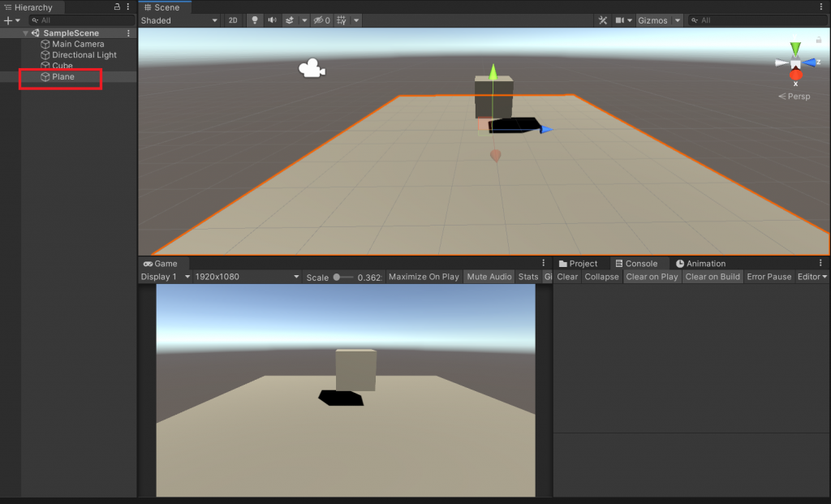Click the blue Z axis gizmo cone
Screen dimensions: 831x504
[x=809, y=63]
